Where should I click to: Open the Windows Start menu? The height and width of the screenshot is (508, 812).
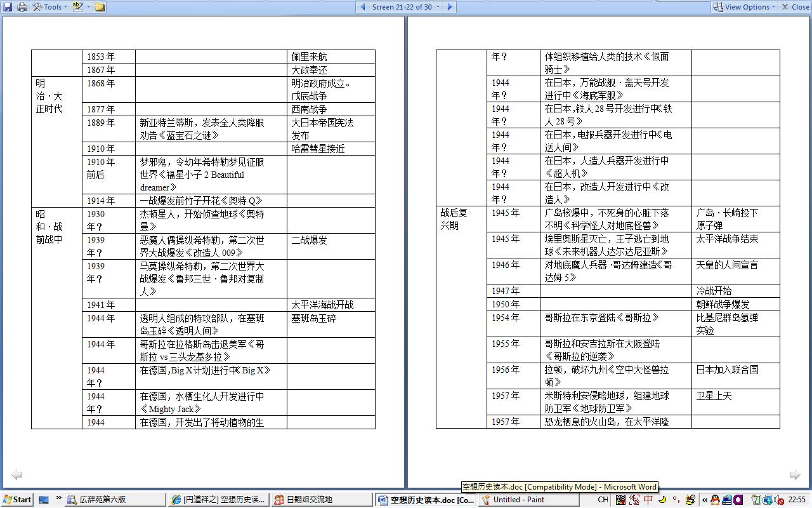point(17,500)
